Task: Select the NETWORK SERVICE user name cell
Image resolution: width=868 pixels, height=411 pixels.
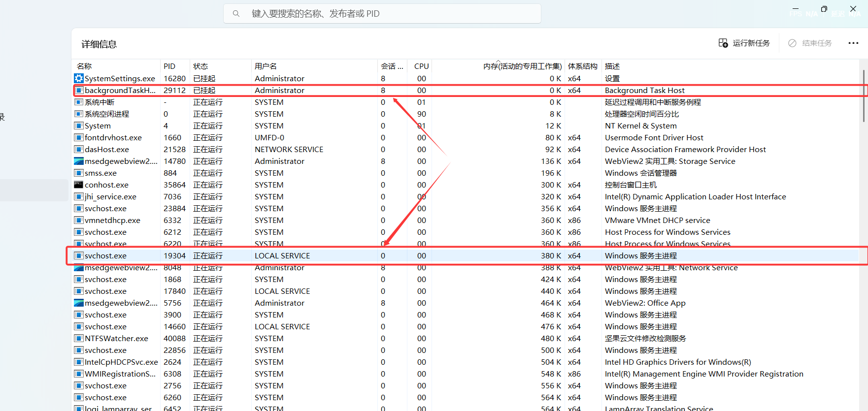Action: click(289, 149)
